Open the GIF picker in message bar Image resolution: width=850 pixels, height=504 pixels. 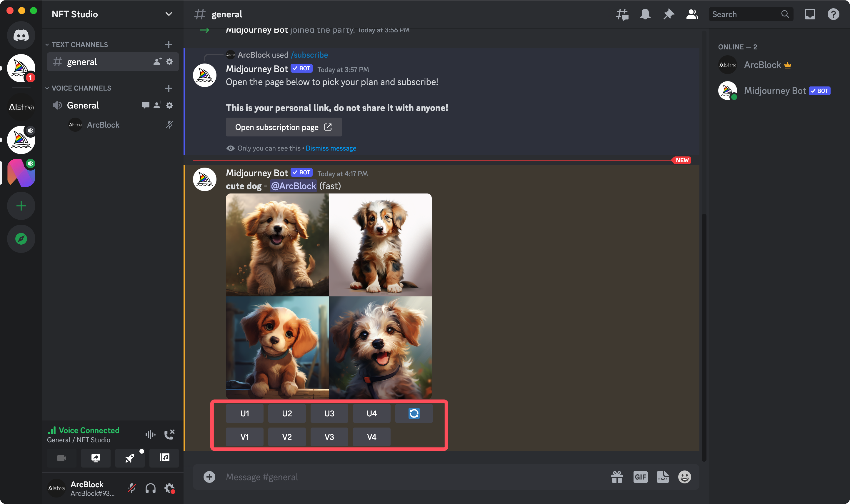tap(640, 477)
